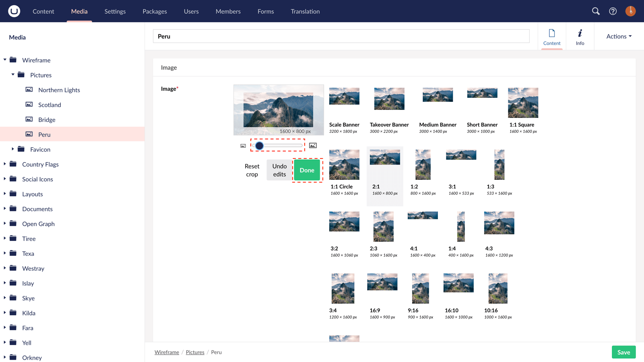Screen dimensions: 644x362
Task: Open Pictures from the breadcrumb
Action: click(195, 352)
